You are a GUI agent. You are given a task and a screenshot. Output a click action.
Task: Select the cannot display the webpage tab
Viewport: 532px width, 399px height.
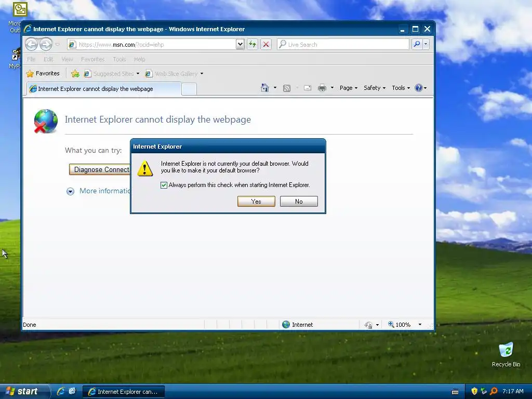[104, 89]
